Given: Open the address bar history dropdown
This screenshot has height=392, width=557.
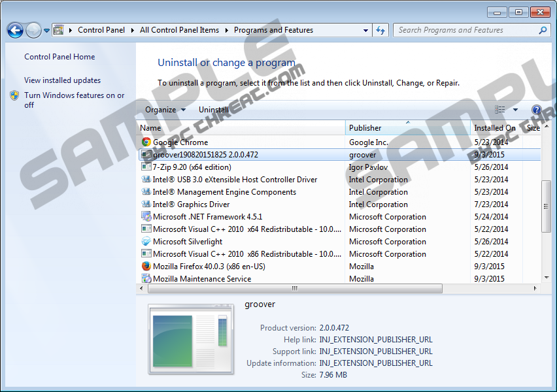Looking at the screenshot, I should pos(365,30).
